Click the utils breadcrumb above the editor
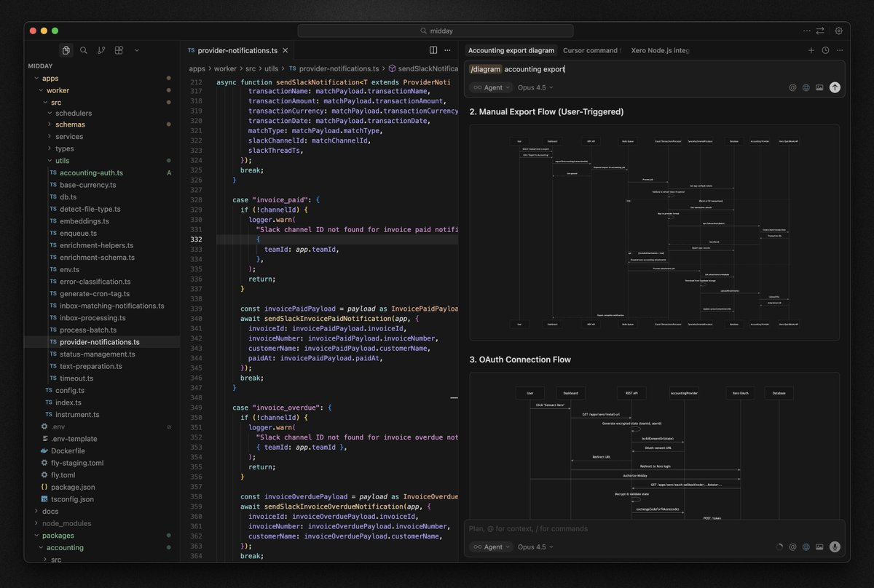Image resolution: width=874 pixels, height=588 pixels. (x=274, y=68)
